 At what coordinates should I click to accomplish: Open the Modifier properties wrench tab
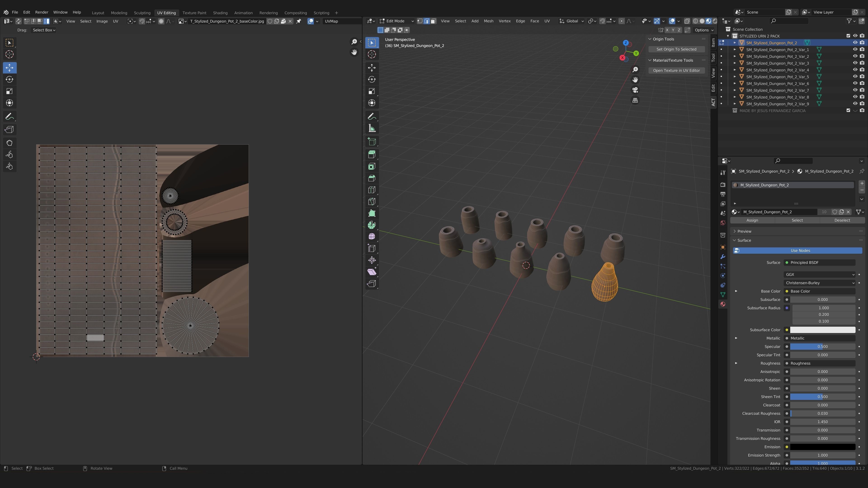pyautogui.click(x=723, y=257)
